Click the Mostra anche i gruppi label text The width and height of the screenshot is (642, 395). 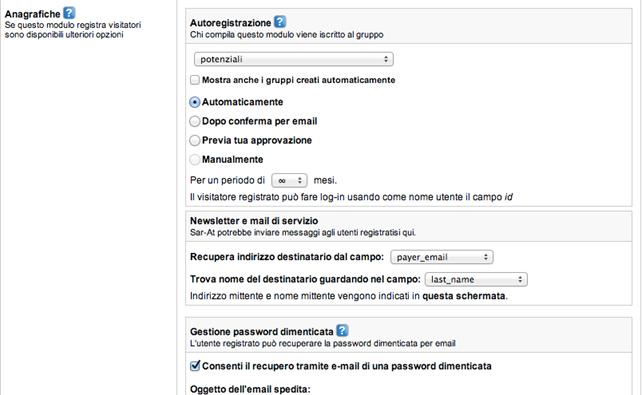[298, 80]
